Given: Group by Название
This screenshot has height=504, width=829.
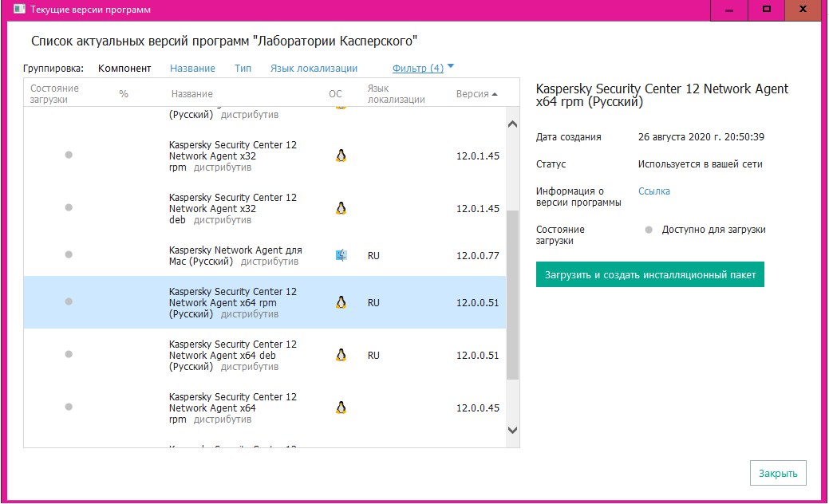Looking at the screenshot, I should pyautogui.click(x=192, y=68).
